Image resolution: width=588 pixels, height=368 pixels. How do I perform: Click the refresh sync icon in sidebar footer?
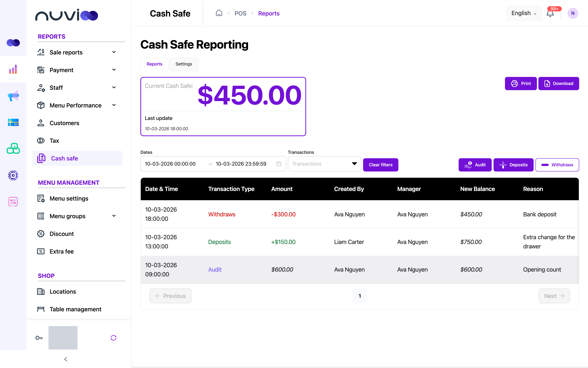114,338
